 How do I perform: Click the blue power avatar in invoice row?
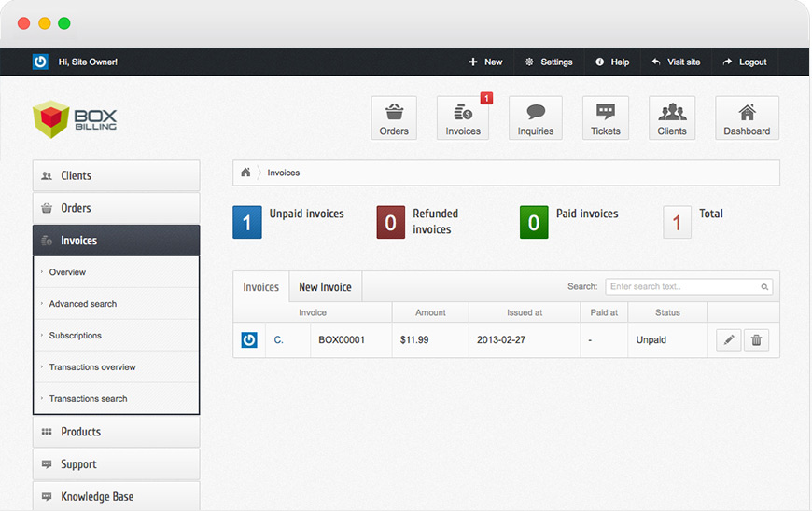[x=249, y=339]
